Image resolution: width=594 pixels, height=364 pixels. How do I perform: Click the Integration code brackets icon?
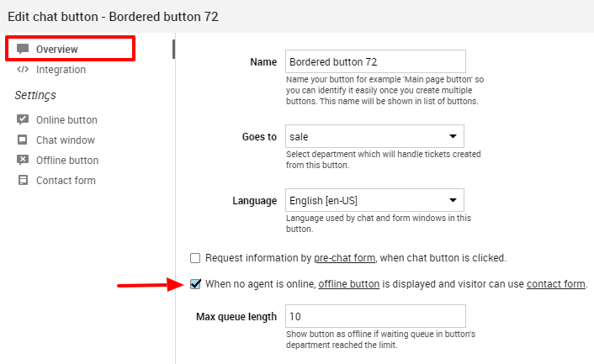click(23, 70)
